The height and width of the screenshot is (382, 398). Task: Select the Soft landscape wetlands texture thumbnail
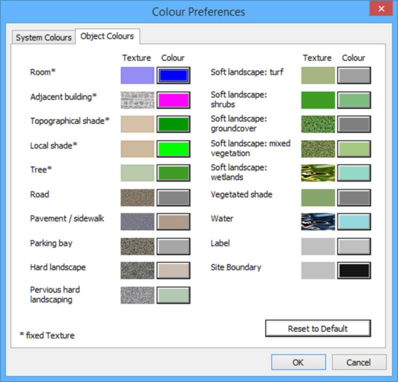click(318, 173)
